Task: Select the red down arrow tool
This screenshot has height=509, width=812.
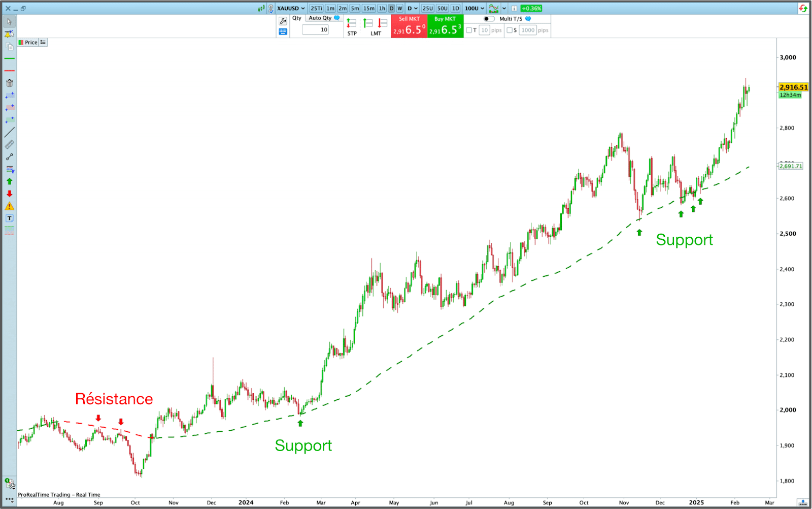Action: pos(9,194)
